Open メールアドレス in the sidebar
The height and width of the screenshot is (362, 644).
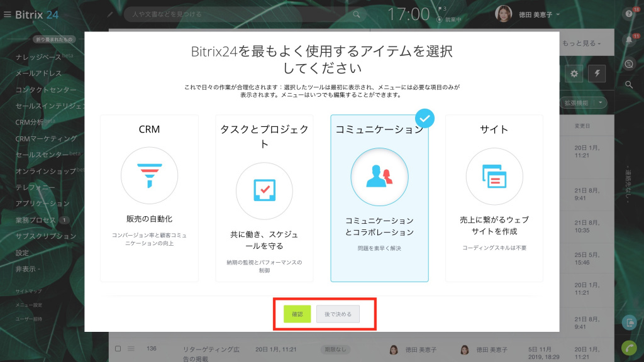click(x=38, y=73)
